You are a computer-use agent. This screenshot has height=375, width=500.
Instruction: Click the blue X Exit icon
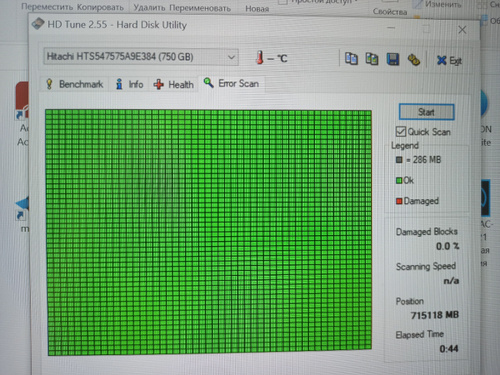click(441, 60)
